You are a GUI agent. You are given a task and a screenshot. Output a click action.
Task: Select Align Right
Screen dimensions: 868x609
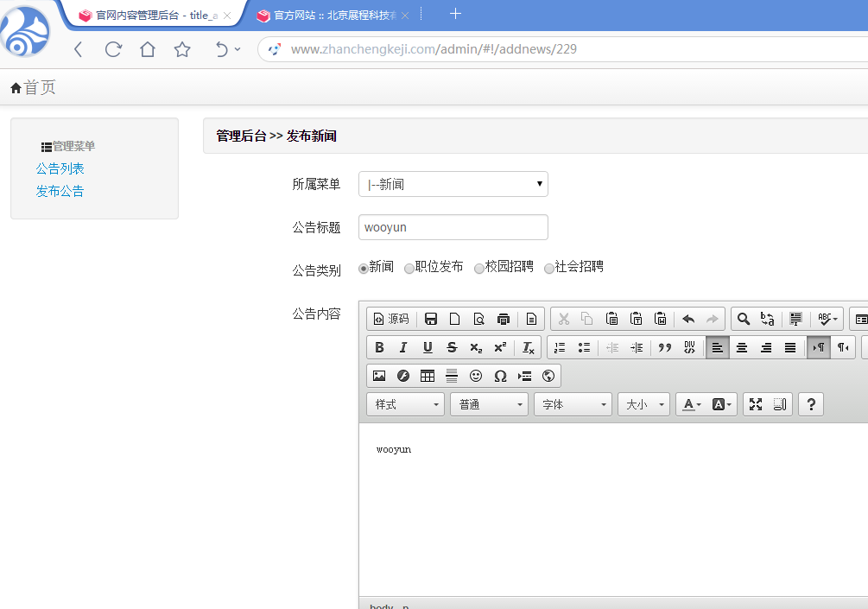coord(766,347)
